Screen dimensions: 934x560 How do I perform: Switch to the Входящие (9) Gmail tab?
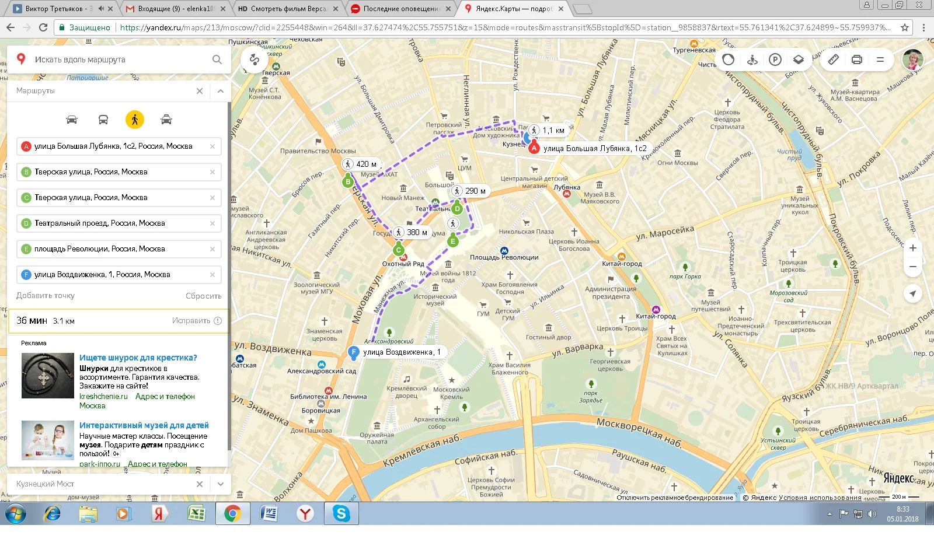pyautogui.click(x=176, y=9)
